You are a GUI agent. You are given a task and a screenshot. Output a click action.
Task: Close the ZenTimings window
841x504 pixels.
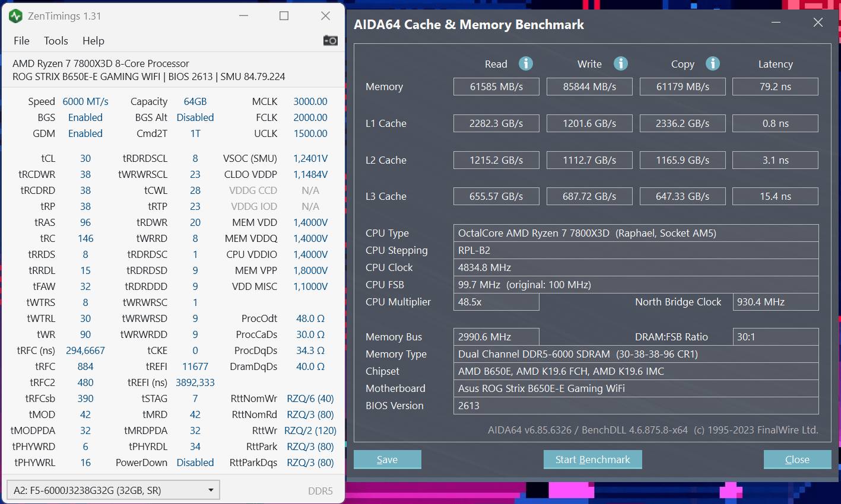pos(325,16)
